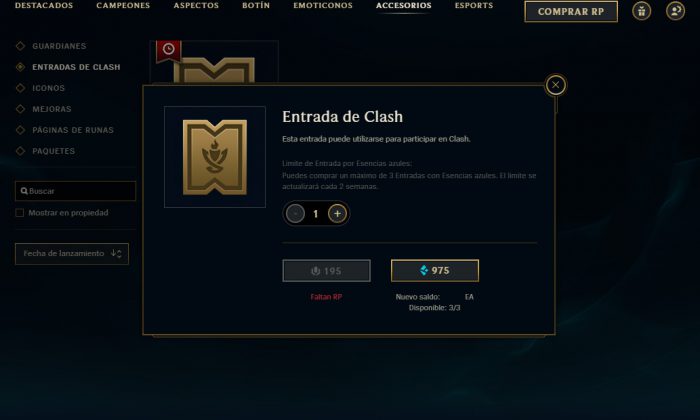Open the account profile icon
Image resolution: width=700 pixels, height=420 pixels.
(x=675, y=11)
